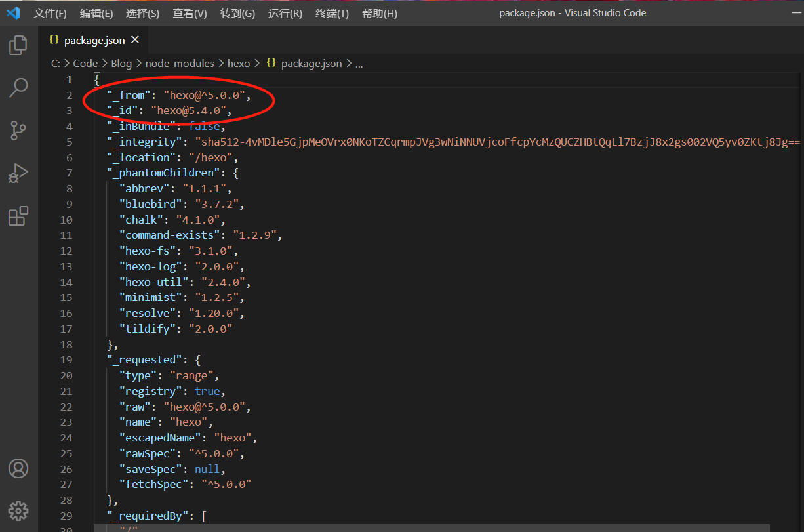Open the Manage gear icon

point(18,510)
